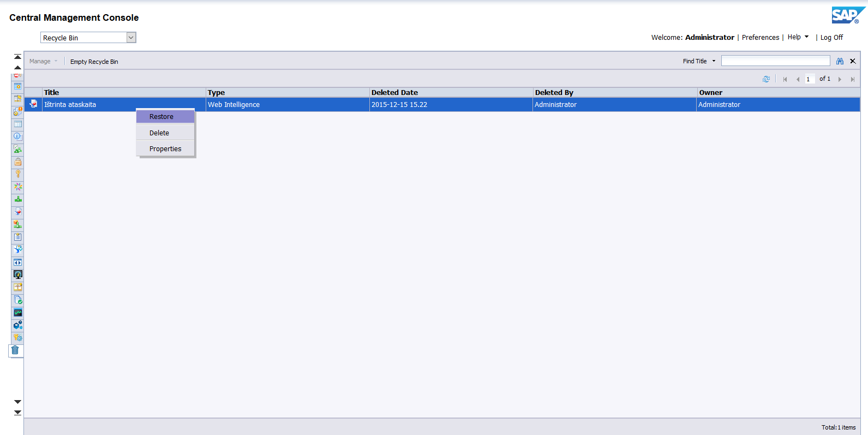Go to the last page arrow
This screenshot has width=868, height=435.
(x=852, y=79)
